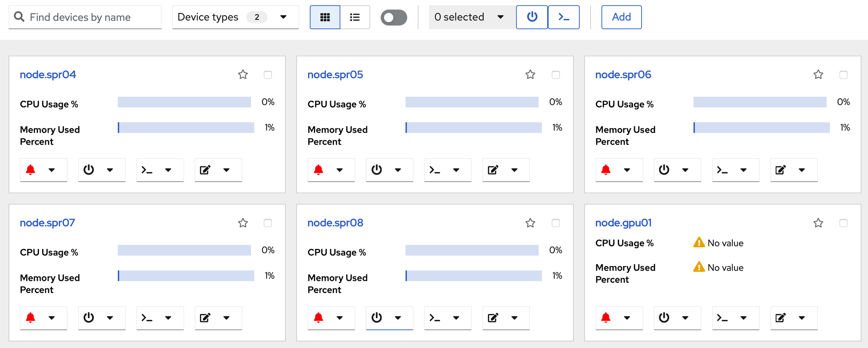Select node.spr04 checkbox
Viewport: 868px width, 348px height.
tap(268, 75)
